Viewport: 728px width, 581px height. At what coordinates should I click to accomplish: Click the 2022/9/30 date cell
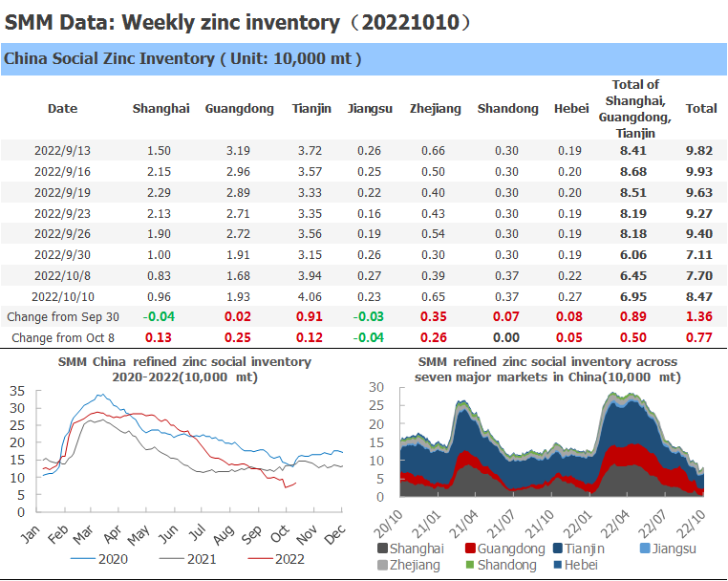pyautogui.click(x=63, y=255)
